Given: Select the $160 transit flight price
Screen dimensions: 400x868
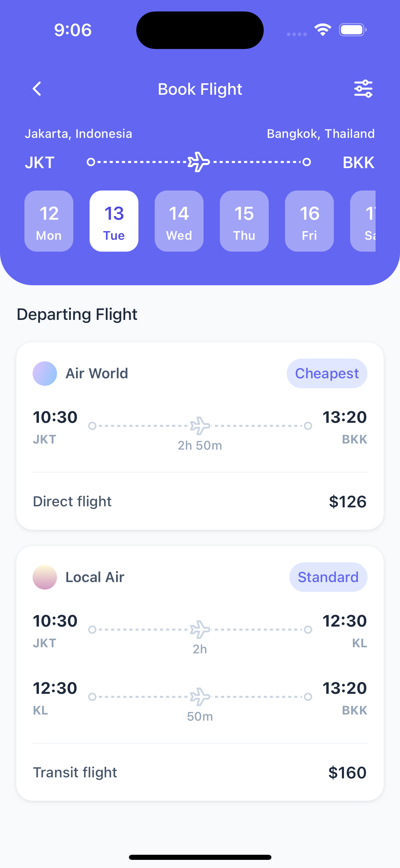Looking at the screenshot, I should coord(347,773).
